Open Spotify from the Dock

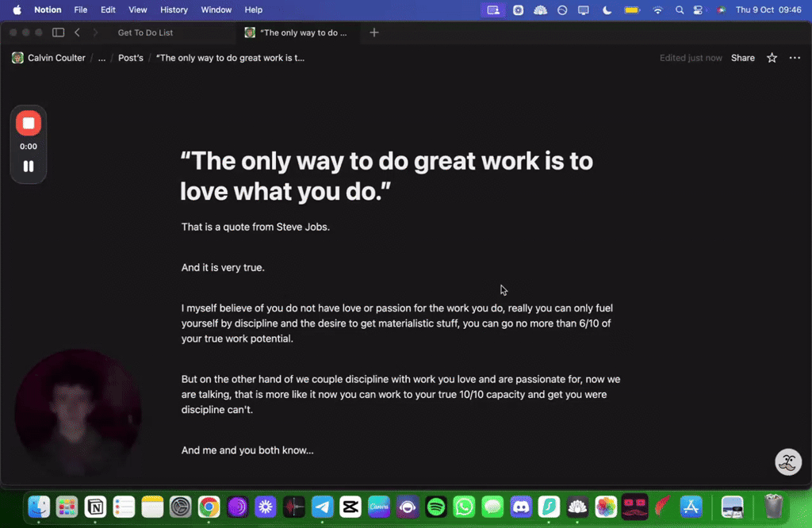click(435, 507)
